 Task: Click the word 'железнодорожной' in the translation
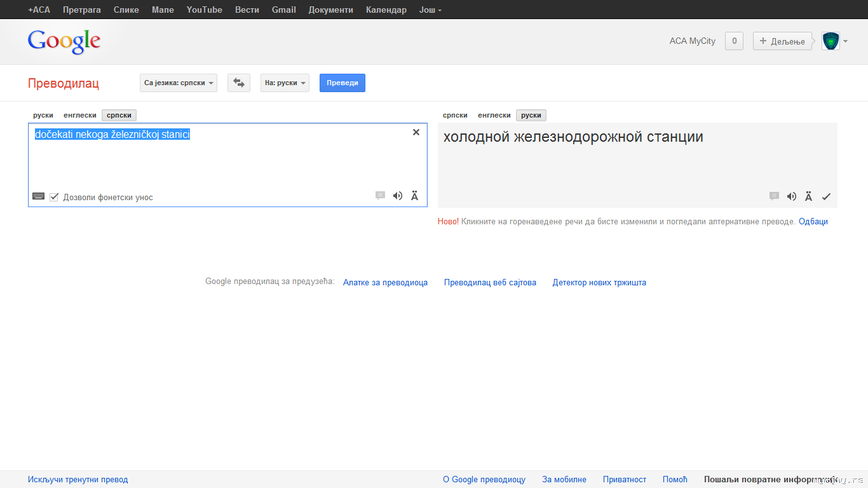tap(579, 137)
